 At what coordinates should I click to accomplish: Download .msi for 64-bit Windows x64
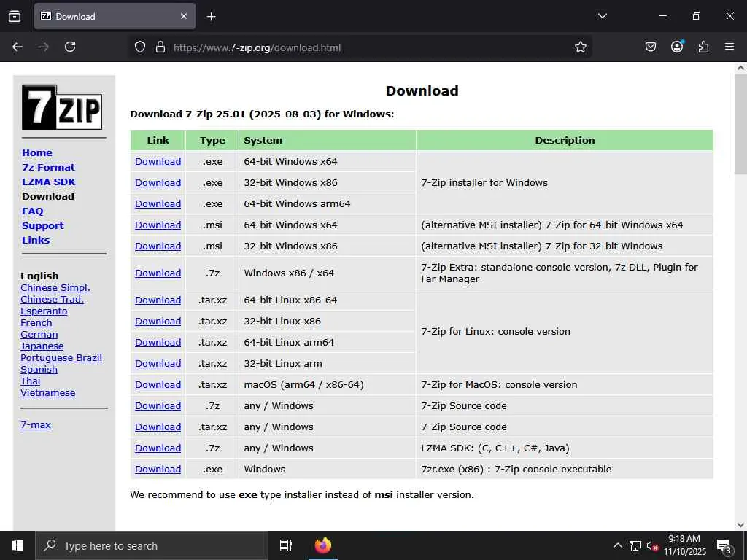[158, 225]
